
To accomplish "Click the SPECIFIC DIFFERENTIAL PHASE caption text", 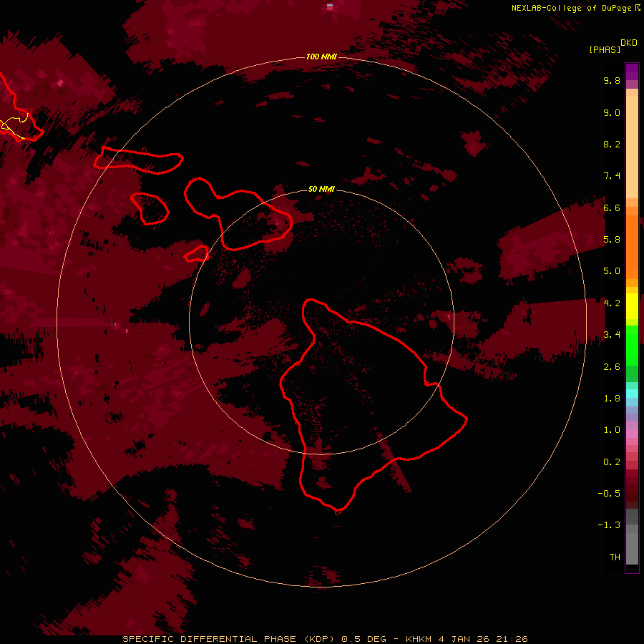I will (x=209, y=639).
